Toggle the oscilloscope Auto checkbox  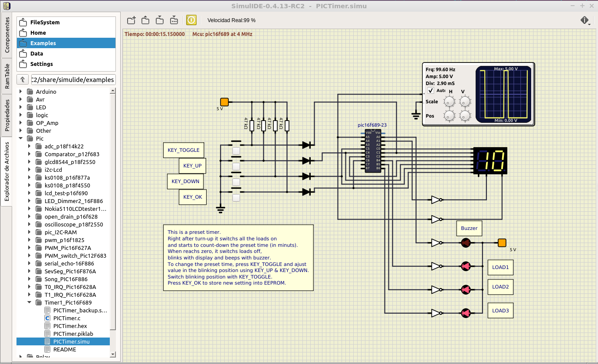click(x=430, y=91)
